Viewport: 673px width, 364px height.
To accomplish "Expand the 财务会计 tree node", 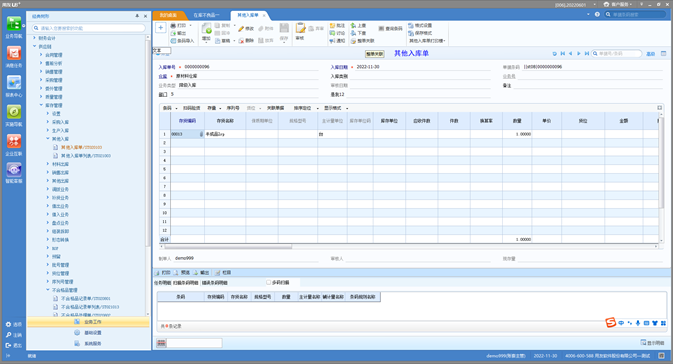I will click(x=35, y=38).
